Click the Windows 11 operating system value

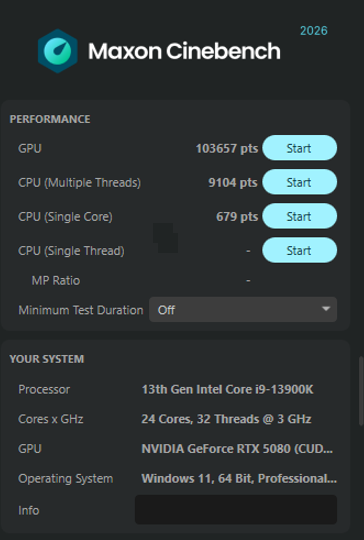point(239,479)
